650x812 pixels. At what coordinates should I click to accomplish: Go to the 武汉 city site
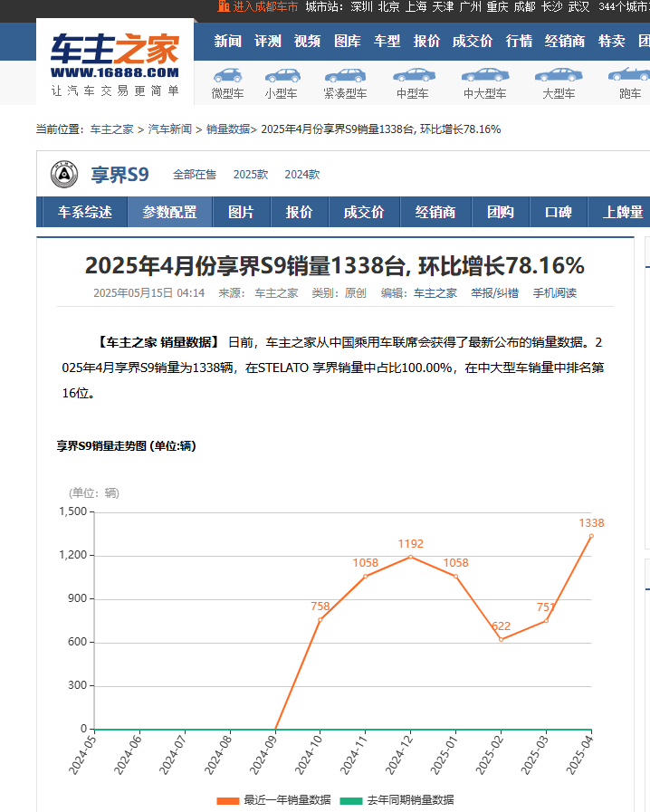[578, 6]
